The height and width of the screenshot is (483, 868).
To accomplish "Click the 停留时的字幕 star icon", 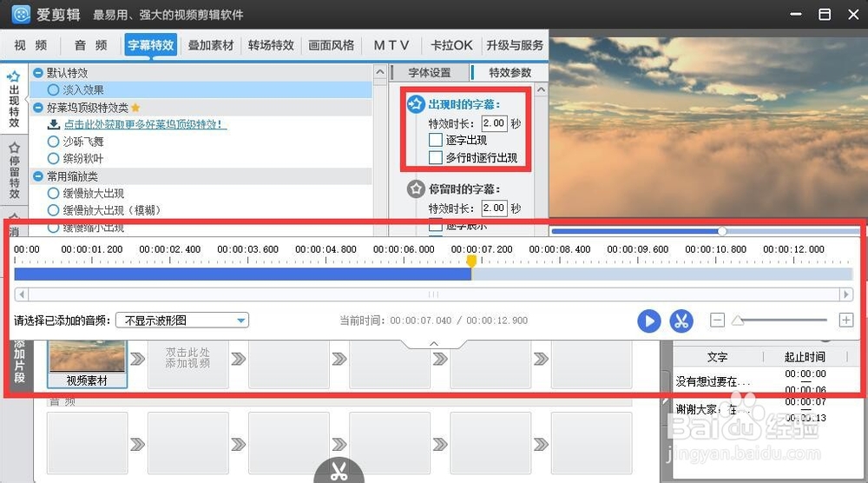I will click(416, 189).
